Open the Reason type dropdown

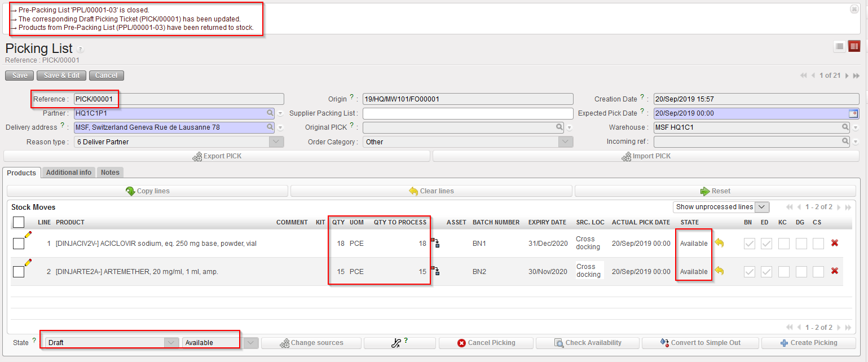pyautogui.click(x=276, y=142)
